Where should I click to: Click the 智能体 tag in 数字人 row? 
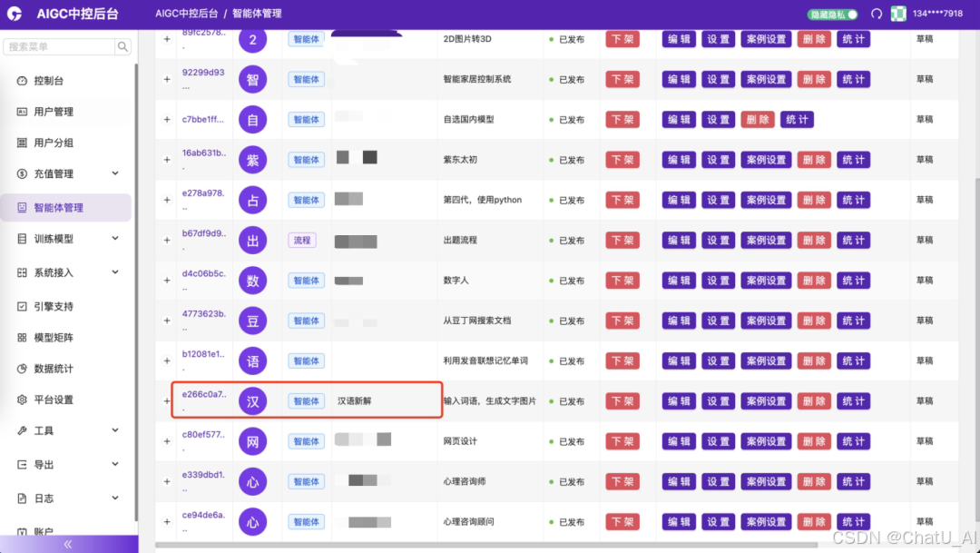tap(307, 281)
